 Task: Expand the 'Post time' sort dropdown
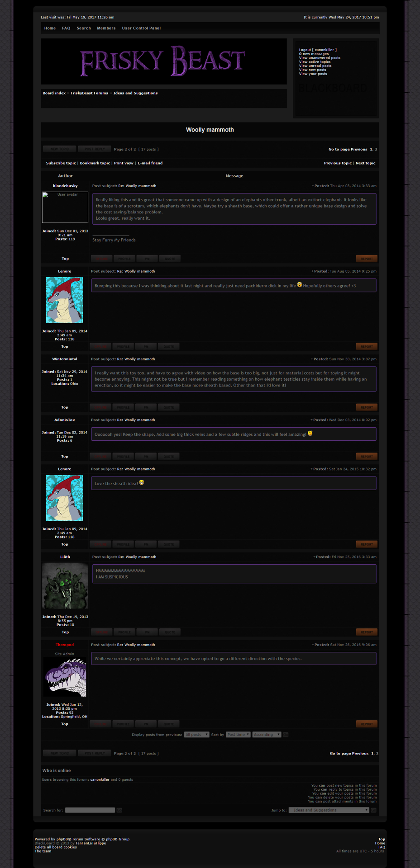coord(238,735)
